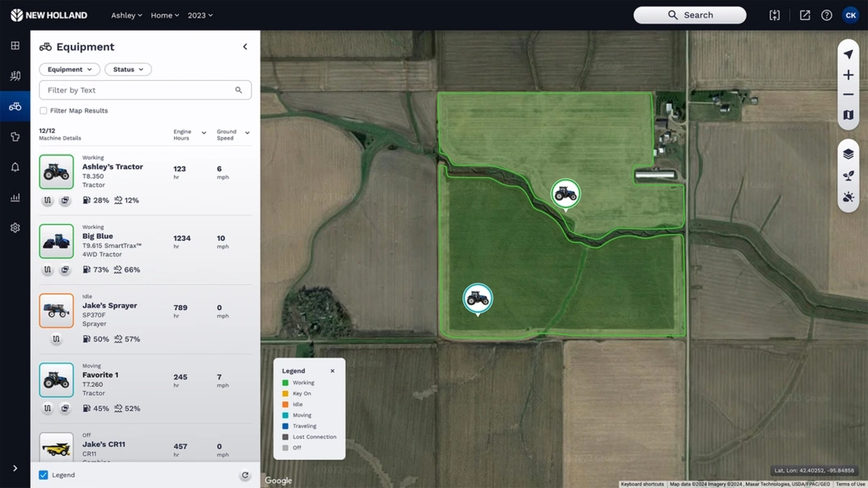Image resolution: width=868 pixels, height=488 pixels.
Task: Open the Status filter dropdown
Action: click(127, 69)
